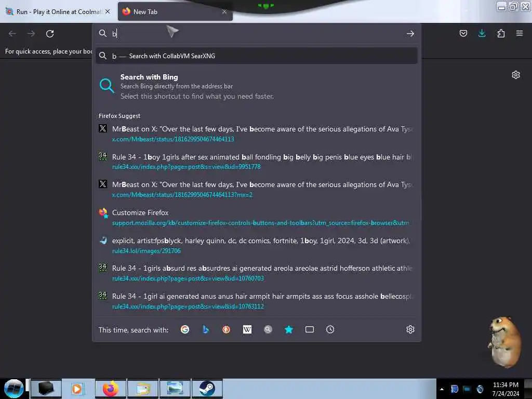532x399 pixels.
Task: Go forward one page
Action: (31, 34)
